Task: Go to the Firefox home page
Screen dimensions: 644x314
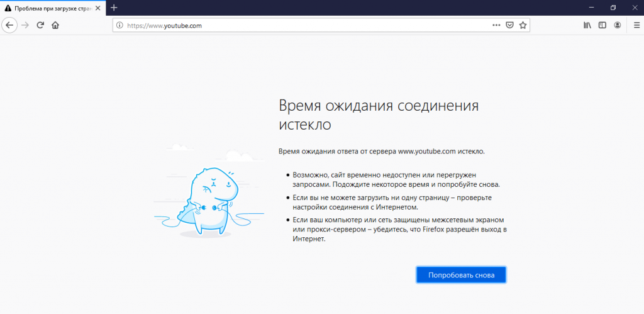Action: (55, 25)
